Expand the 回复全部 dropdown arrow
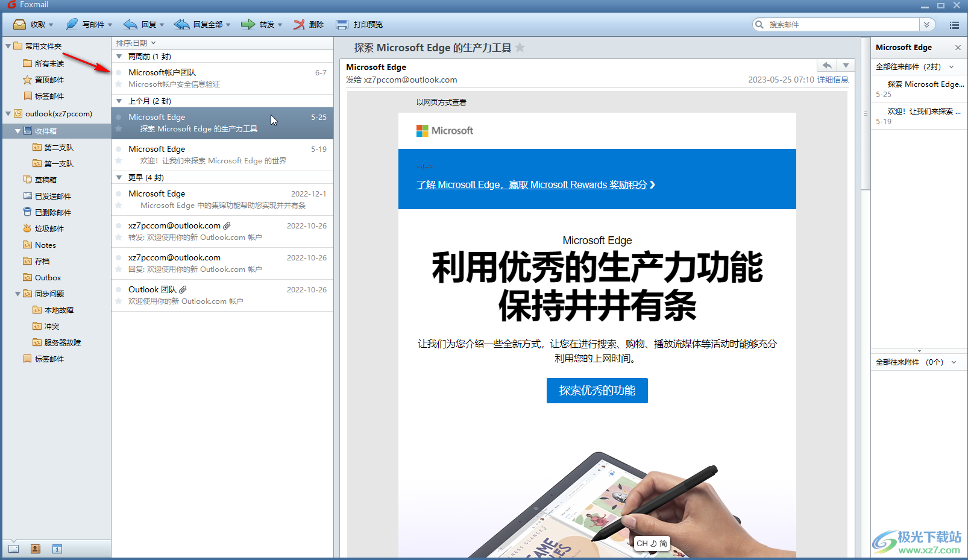The height and width of the screenshot is (560, 968). tap(228, 25)
